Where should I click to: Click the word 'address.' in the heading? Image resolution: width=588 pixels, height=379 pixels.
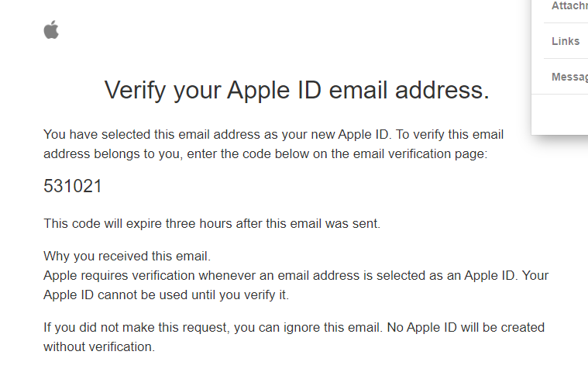(442, 91)
